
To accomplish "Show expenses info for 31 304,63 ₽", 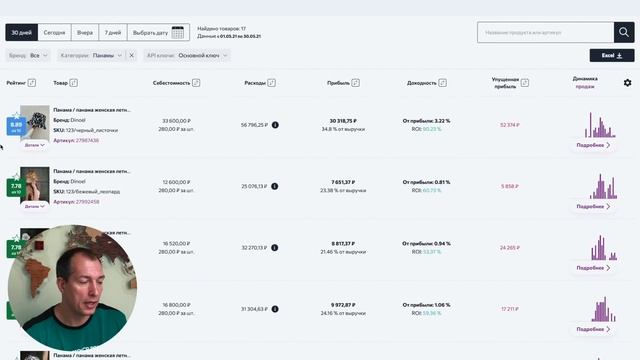I will coord(275,309).
